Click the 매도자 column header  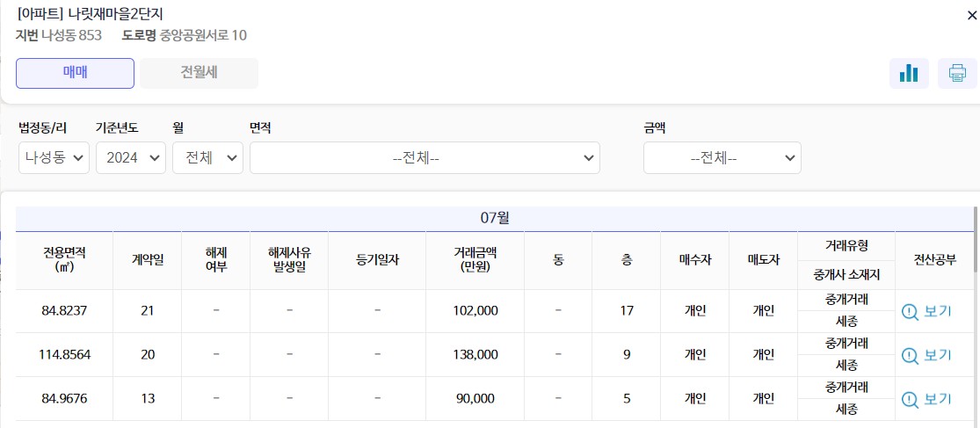point(763,260)
